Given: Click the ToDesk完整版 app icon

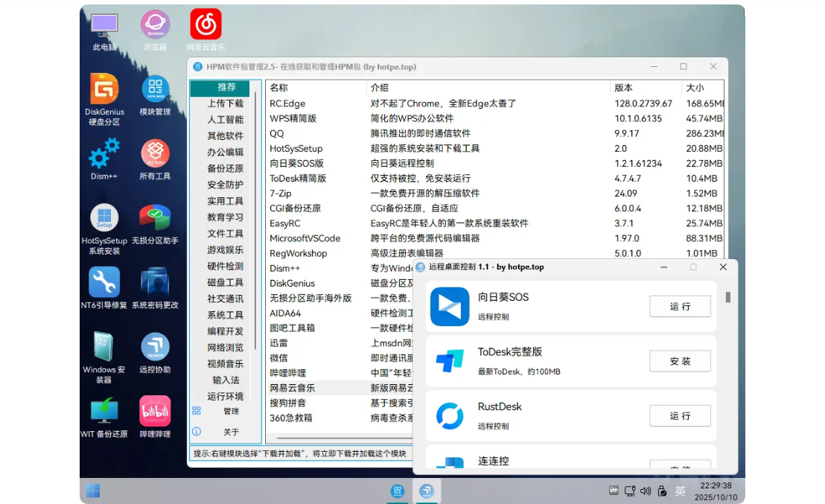Looking at the screenshot, I should (450, 361).
